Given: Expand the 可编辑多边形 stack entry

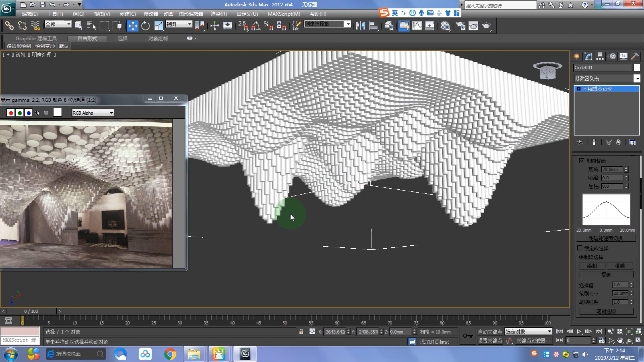Looking at the screenshot, I should coord(578,89).
